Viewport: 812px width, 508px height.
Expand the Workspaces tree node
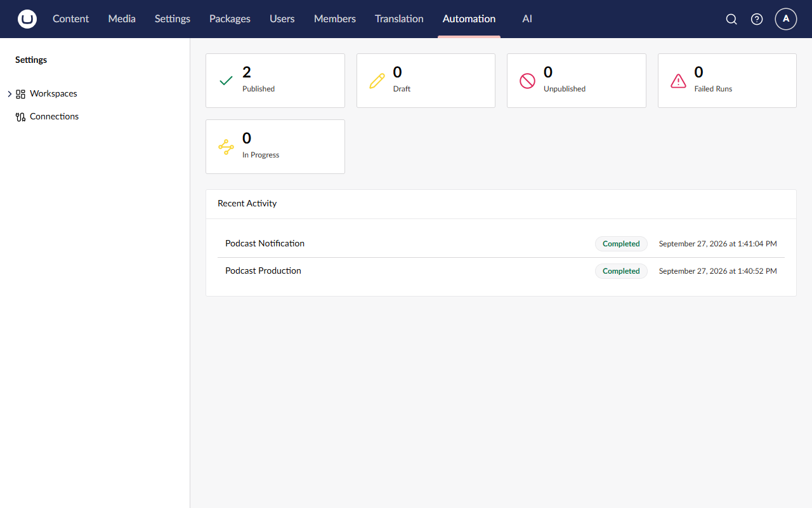pos(10,94)
